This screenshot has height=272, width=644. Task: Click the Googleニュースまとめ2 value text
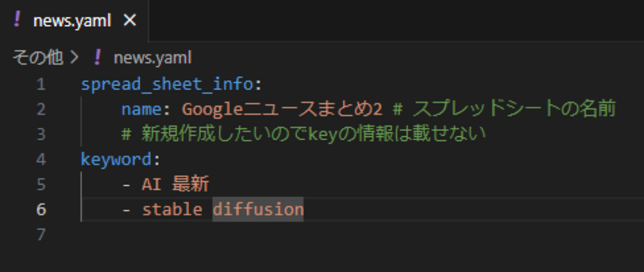(282, 109)
